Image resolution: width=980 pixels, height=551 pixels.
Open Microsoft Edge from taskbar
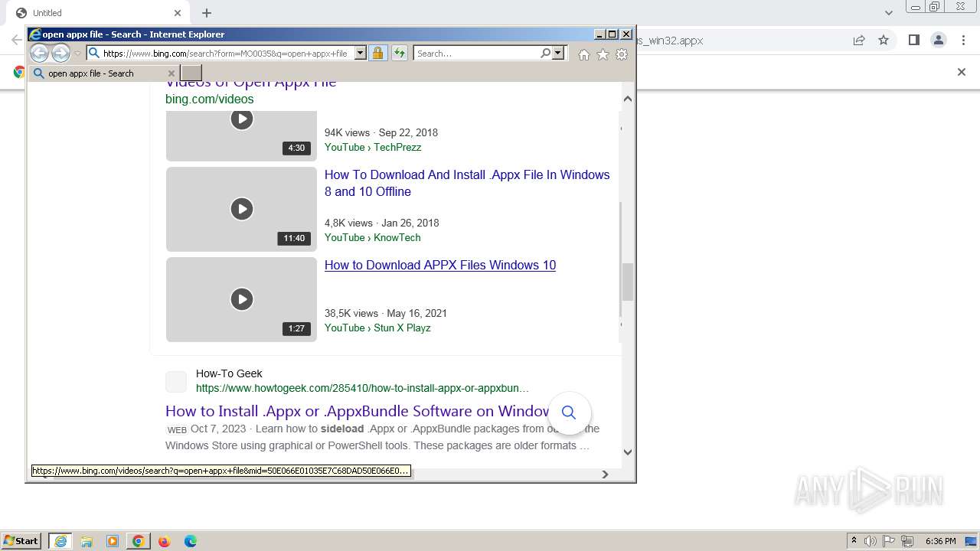coord(191,541)
